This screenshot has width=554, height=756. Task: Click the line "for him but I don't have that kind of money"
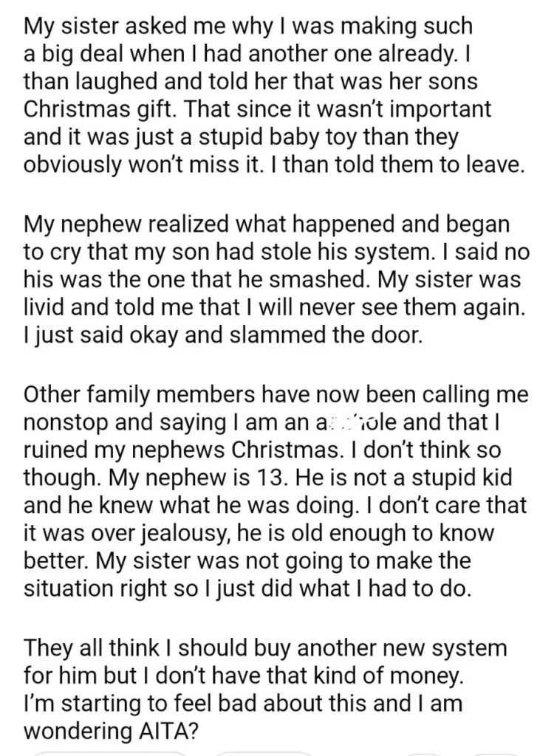(x=244, y=676)
